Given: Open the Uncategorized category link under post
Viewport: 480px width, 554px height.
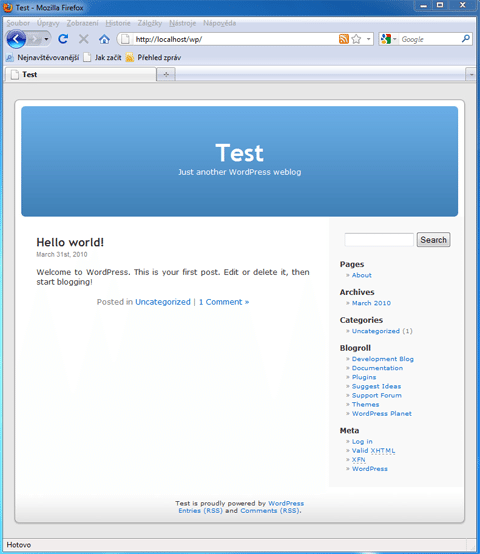Looking at the screenshot, I should [163, 302].
